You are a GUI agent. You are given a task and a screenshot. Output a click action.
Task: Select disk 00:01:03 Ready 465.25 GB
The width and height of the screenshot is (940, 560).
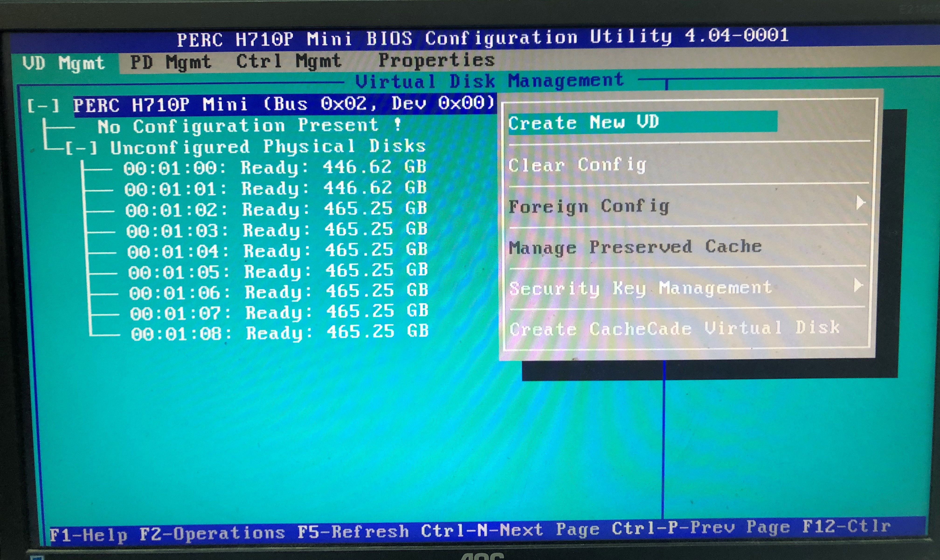click(277, 230)
